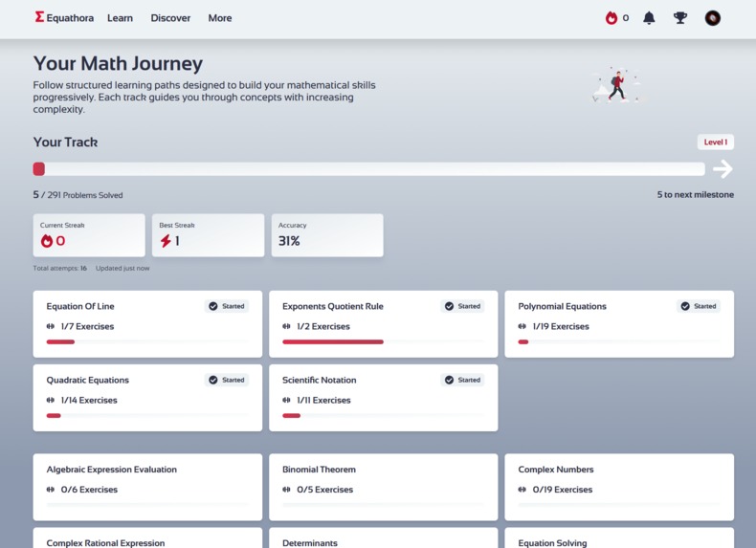Click the dumbbell icon beside 1/11 Exercises
The width and height of the screenshot is (756, 548).
point(286,400)
